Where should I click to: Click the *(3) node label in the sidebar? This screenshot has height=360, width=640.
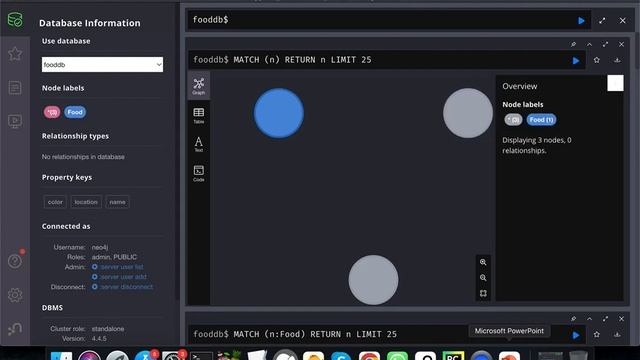tap(52, 112)
